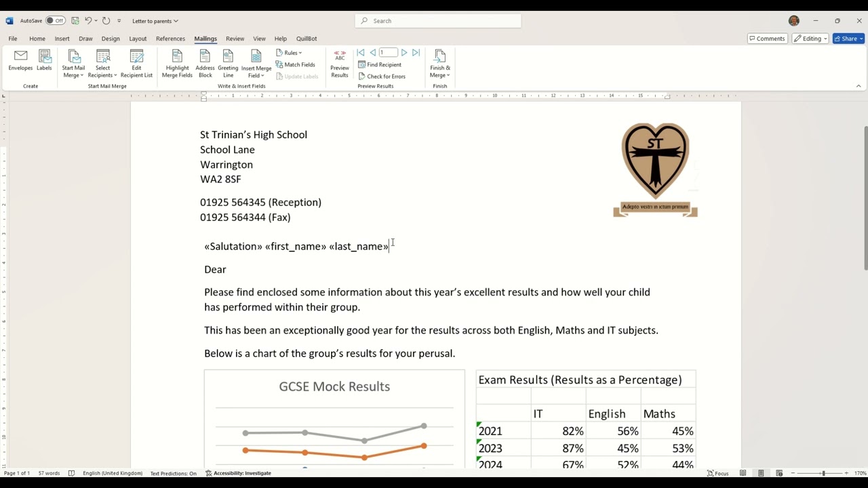Viewport: 868px width, 488px height.
Task: Open Find Recipient
Action: coord(380,64)
